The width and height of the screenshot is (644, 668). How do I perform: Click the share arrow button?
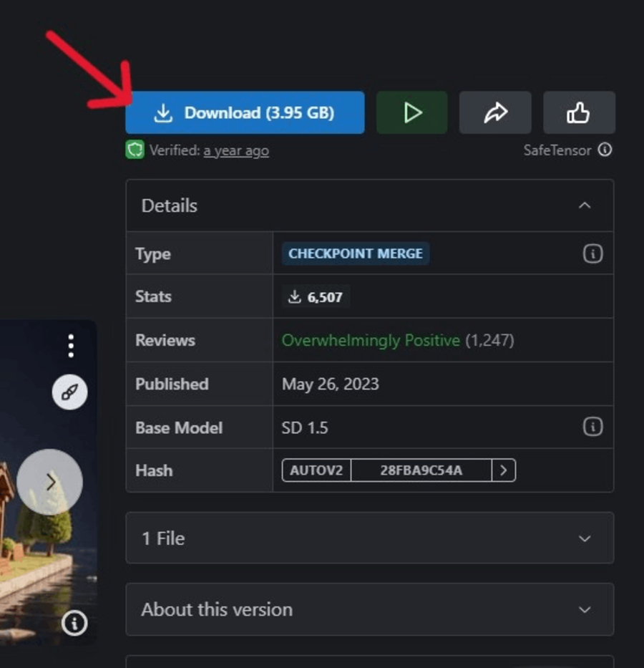coord(495,112)
